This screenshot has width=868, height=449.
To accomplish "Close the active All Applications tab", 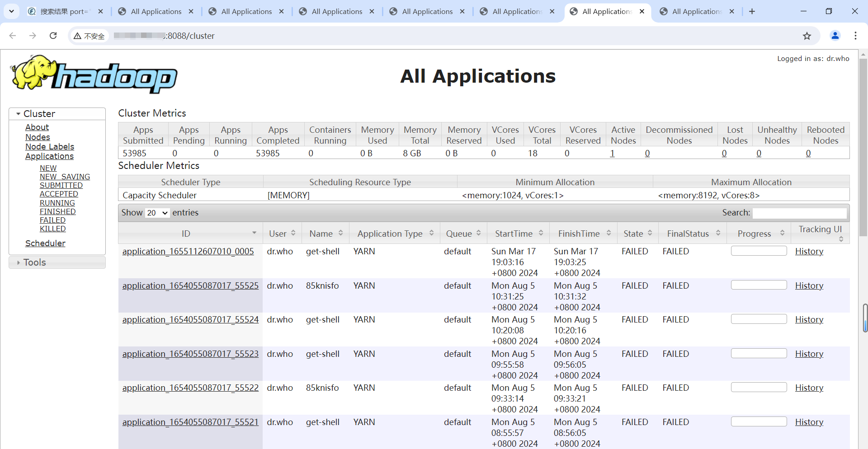I will click(x=642, y=11).
